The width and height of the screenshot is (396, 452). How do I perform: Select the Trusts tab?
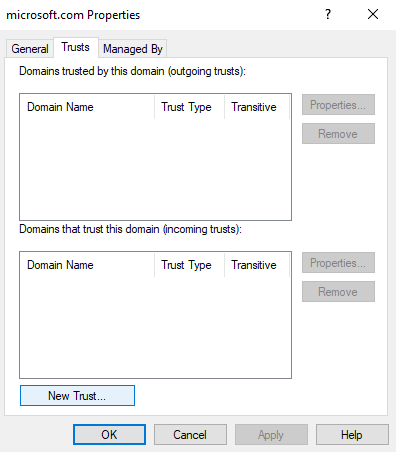click(x=76, y=47)
